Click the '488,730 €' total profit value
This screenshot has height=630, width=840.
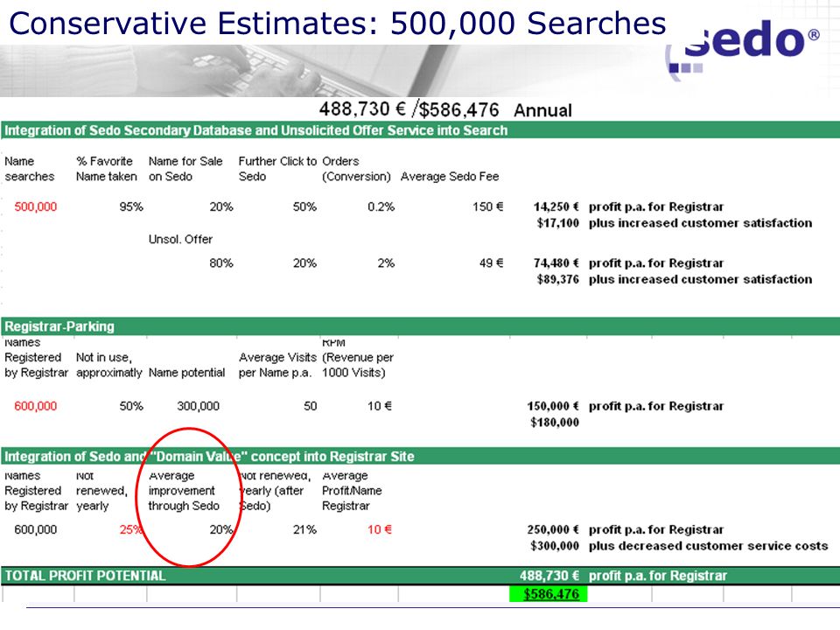(549, 576)
